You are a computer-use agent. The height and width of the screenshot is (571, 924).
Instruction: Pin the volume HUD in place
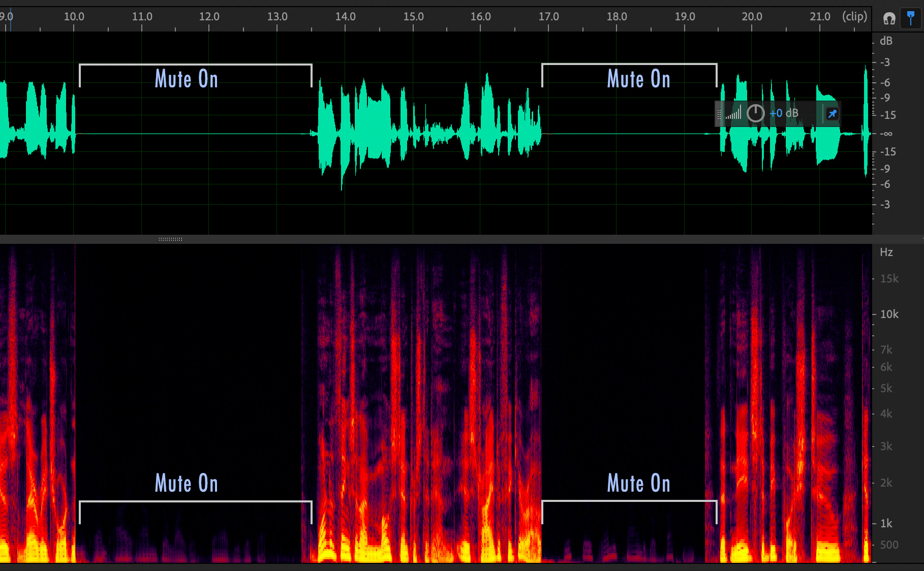point(832,114)
